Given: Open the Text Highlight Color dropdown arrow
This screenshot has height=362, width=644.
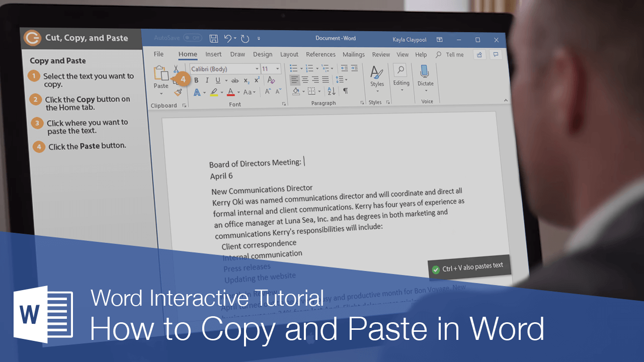Looking at the screenshot, I should pyautogui.click(x=221, y=92).
